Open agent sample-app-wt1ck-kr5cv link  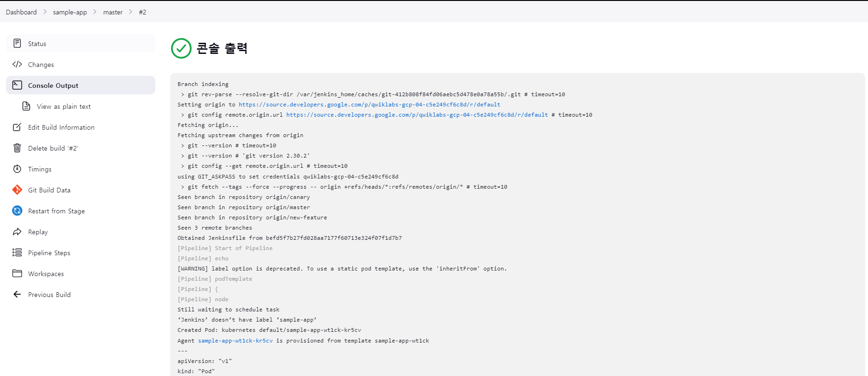click(x=235, y=341)
